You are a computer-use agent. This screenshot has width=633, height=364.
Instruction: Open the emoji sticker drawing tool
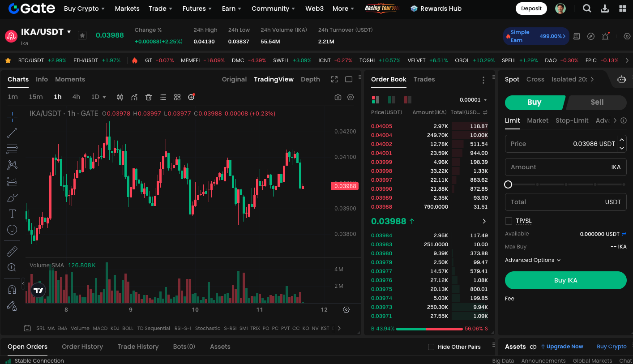coord(12,230)
